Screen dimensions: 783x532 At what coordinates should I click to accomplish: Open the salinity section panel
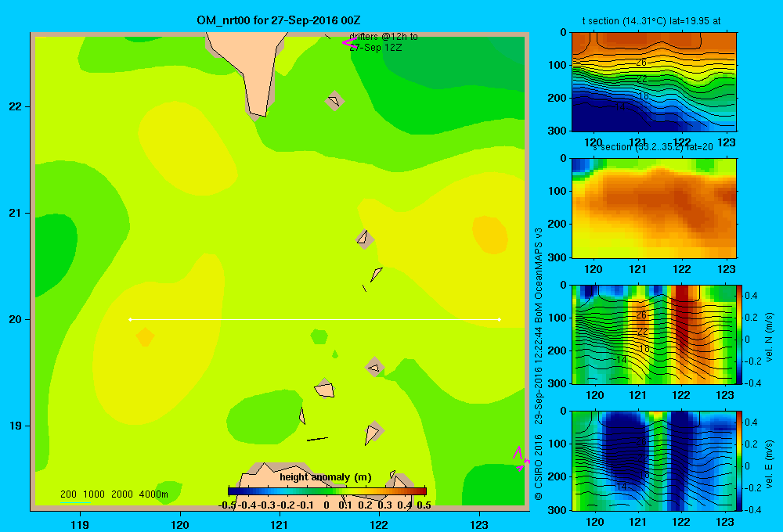[x=654, y=208]
